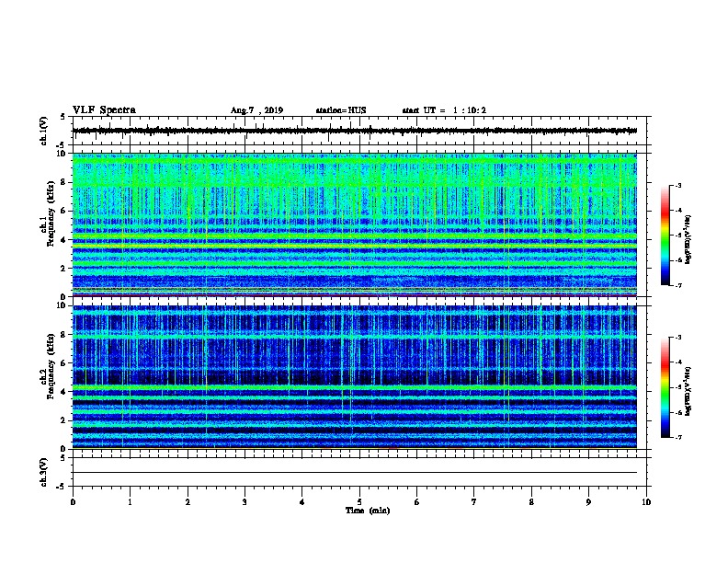Click the "2" kHz tick of ch.2 spectrogram
This screenshot has height=563, width=728.
point(64,420)
